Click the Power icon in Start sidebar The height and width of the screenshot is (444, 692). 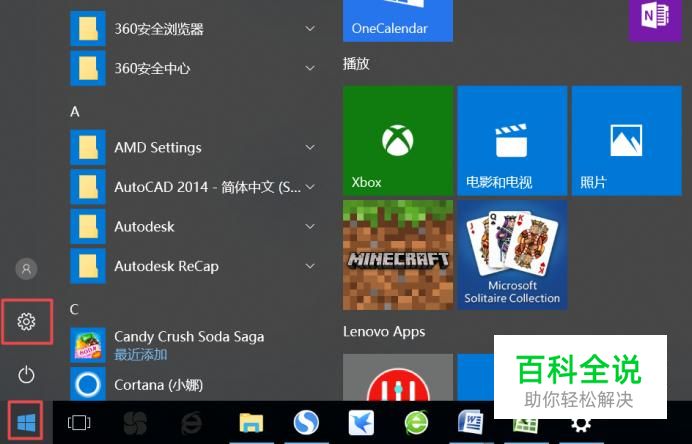pos(26,375)
